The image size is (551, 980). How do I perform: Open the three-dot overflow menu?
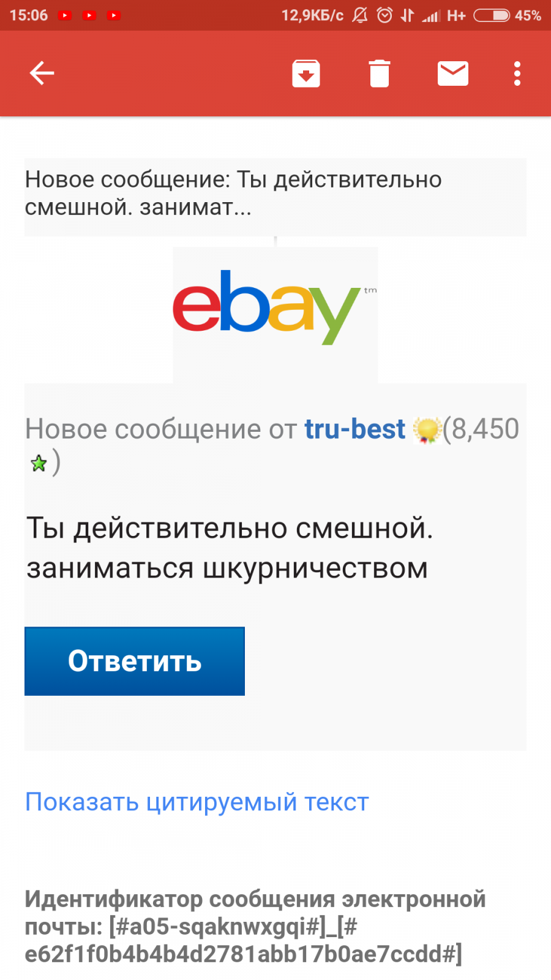(517, 73)
